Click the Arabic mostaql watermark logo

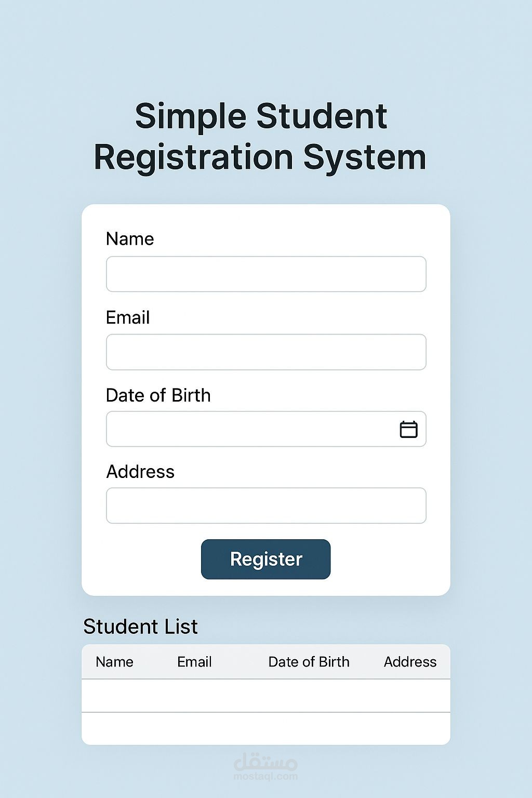click(x=265, y=762)
